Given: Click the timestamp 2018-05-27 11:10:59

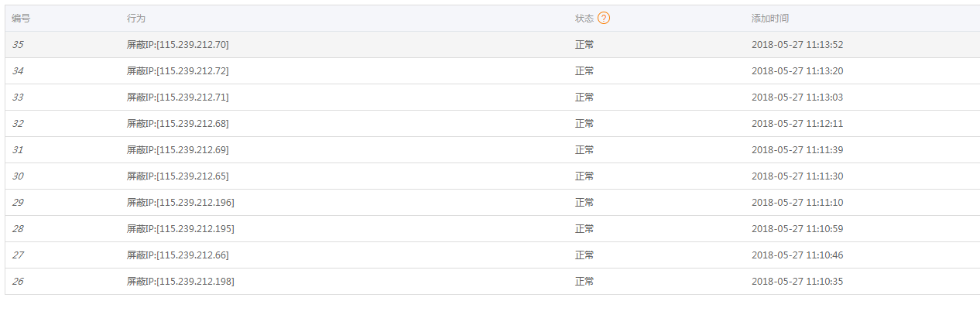Looking at the screenshot, I should 797,229.
